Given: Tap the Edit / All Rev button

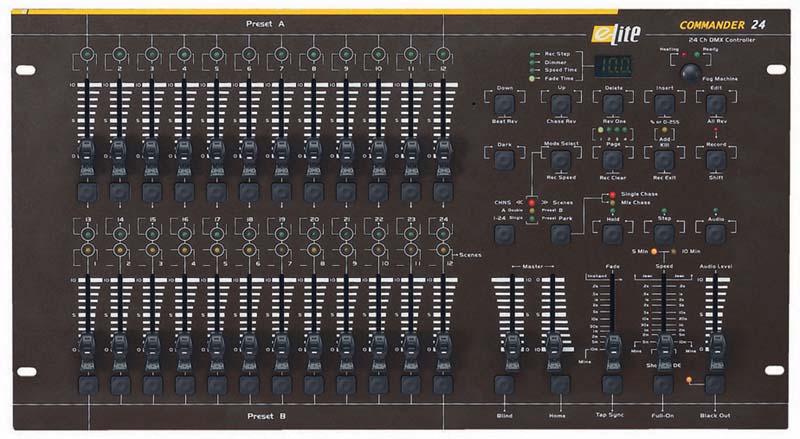Looking at the screenshot, I should 716,105.
